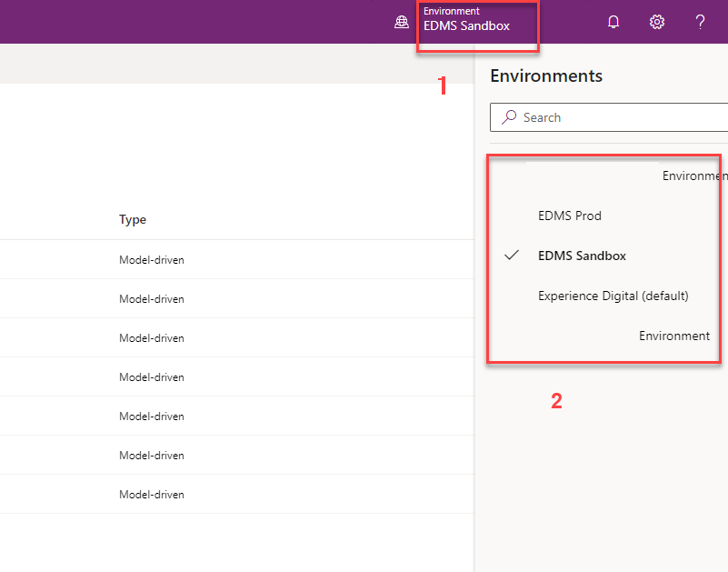This screenshot has height=572, width=728.
Task: Select the fifth Model-driven row
Action: [151, 416]
